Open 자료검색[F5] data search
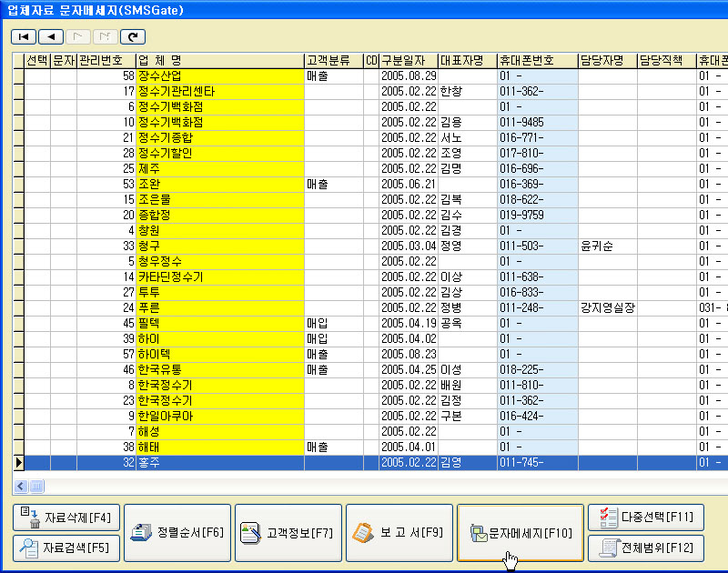The image size is (728, 573). (x=66, y=548)
